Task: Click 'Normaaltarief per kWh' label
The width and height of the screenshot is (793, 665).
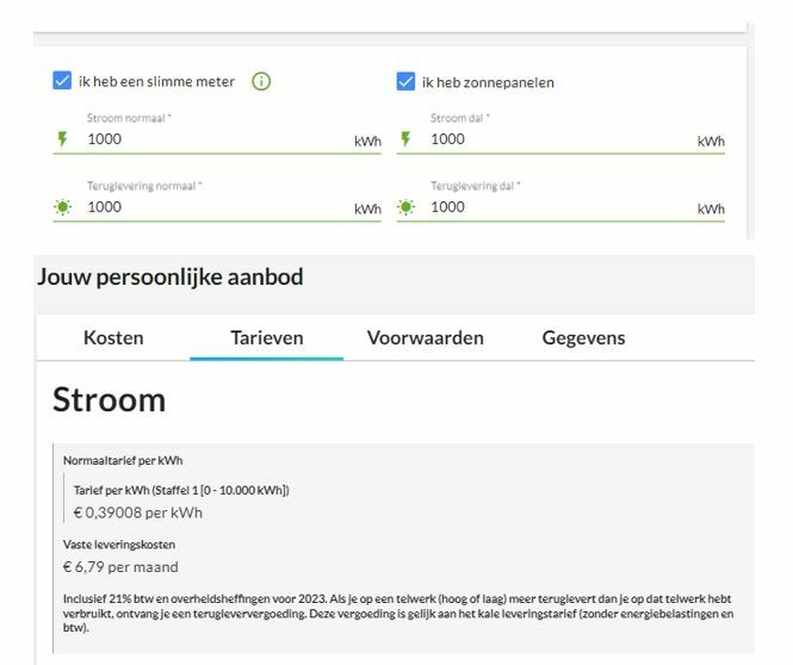Action: [x=123, y=461]
